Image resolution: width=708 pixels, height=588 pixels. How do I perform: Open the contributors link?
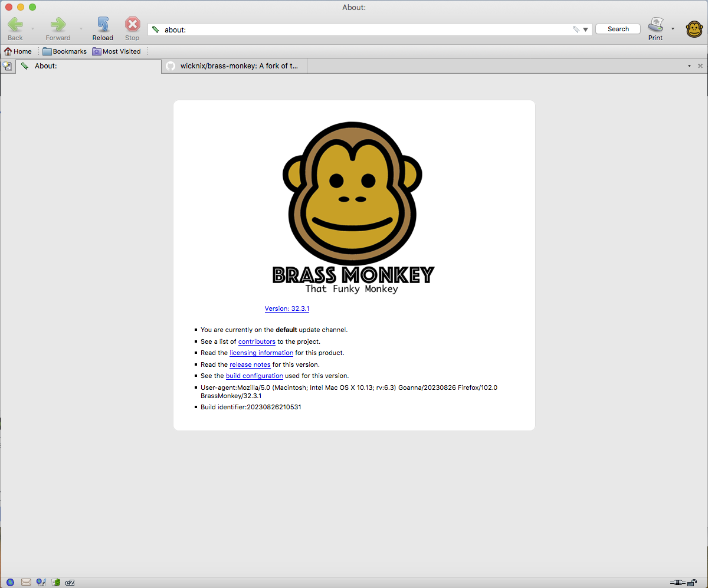coord(257,341)
